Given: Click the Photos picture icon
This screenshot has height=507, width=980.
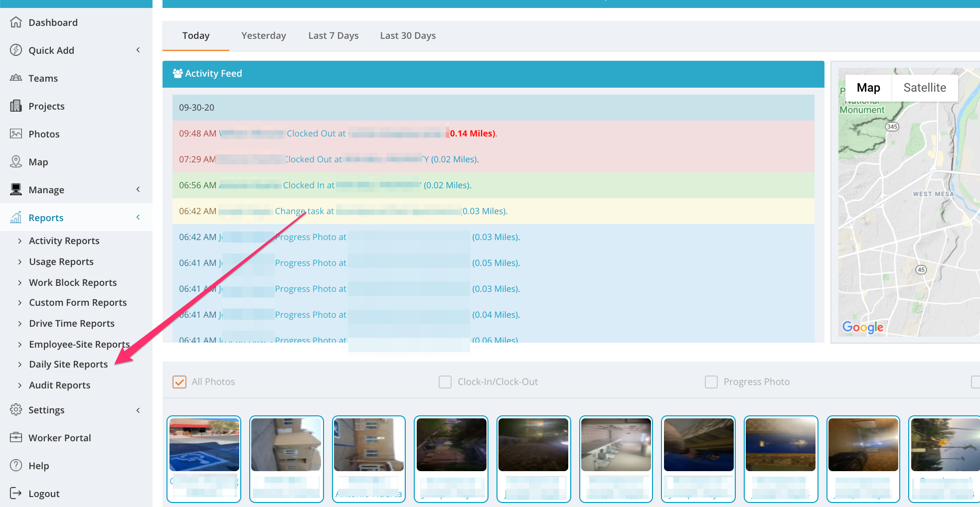Looking at the screenshot, I should (x=16, y=134).
